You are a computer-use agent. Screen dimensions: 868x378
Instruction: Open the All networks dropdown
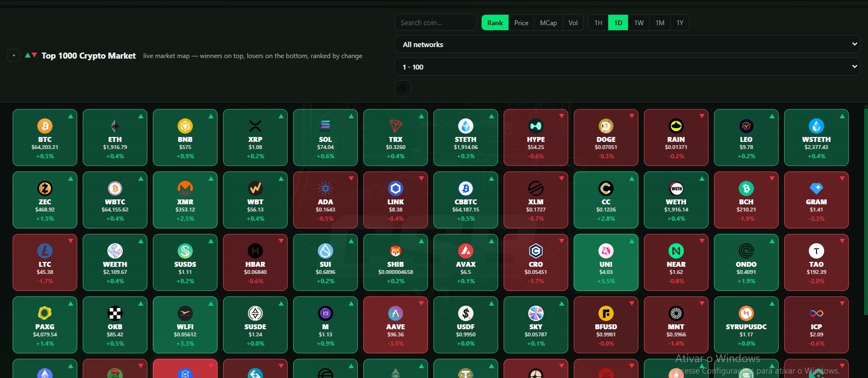point(627,44)
